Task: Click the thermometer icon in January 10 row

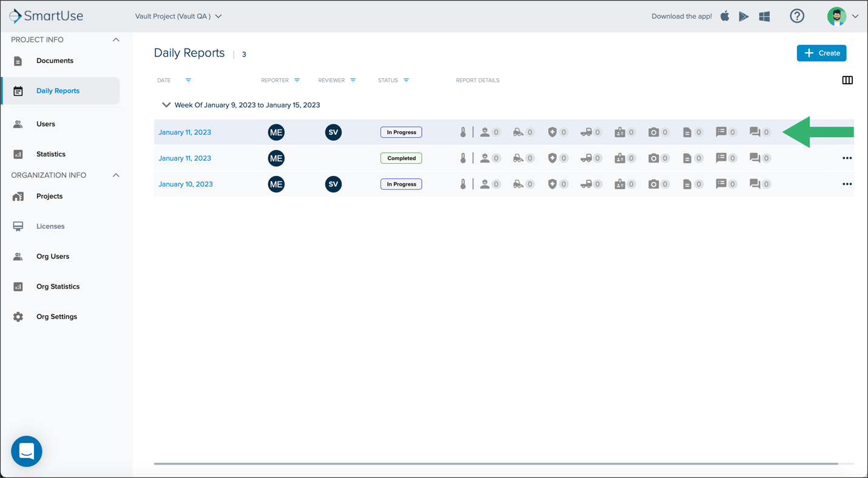Action: pos(463,184)
